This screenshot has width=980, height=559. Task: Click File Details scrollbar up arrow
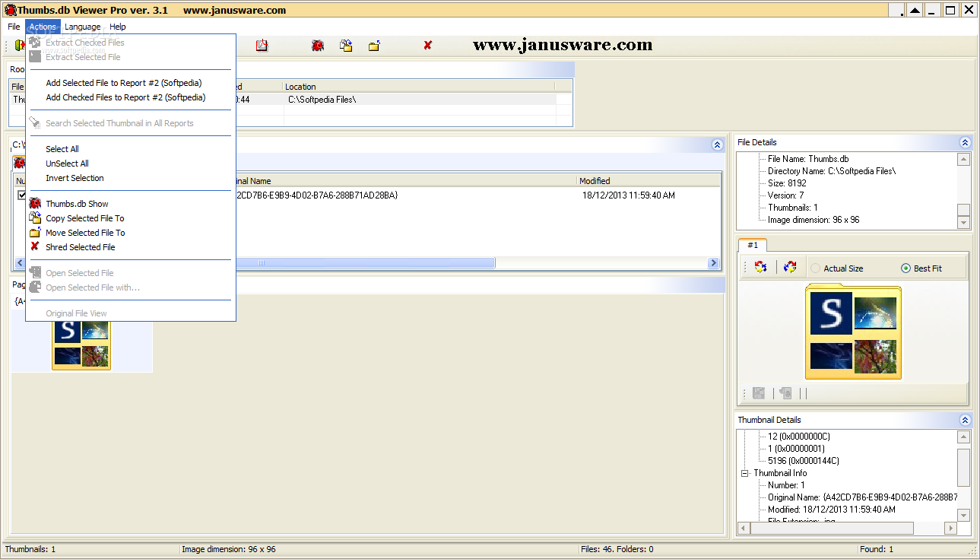[x=963, y=160]
